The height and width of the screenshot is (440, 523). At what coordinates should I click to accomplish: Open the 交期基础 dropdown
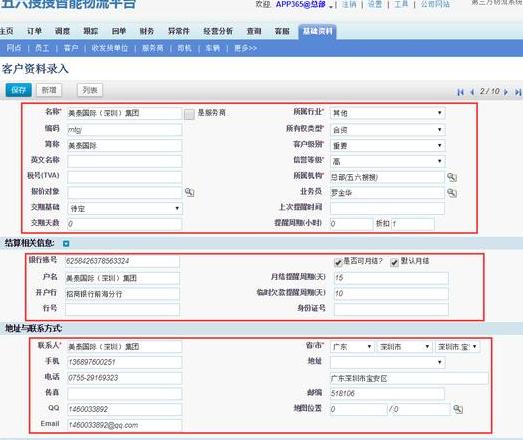click(125, 208)
